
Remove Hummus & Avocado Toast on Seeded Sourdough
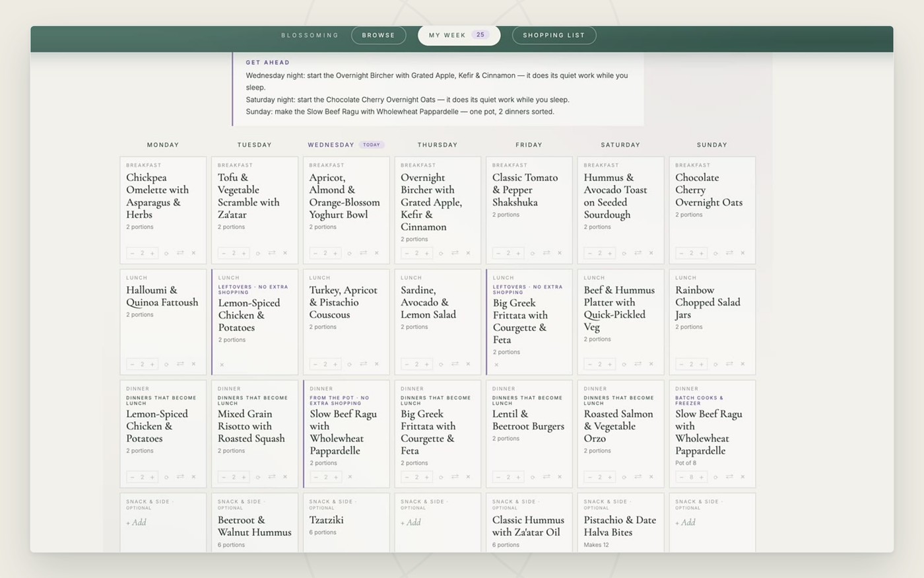click(651, 253)
